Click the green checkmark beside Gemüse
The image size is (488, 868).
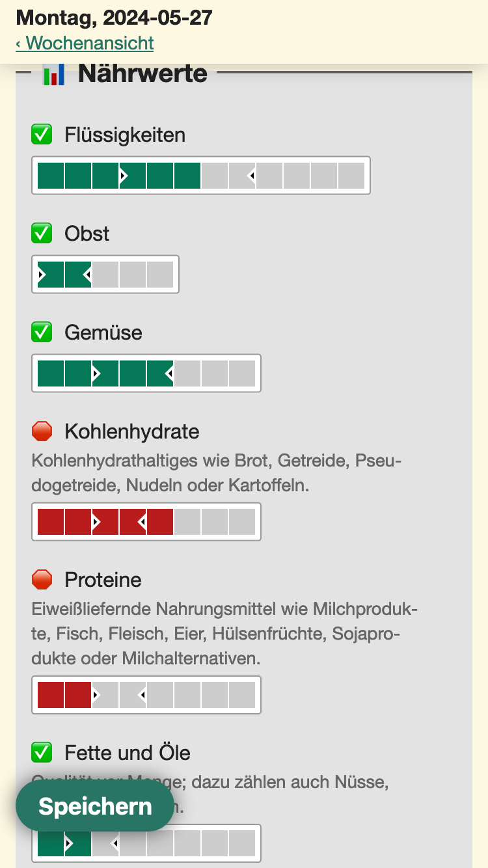(x=42, y=332)
